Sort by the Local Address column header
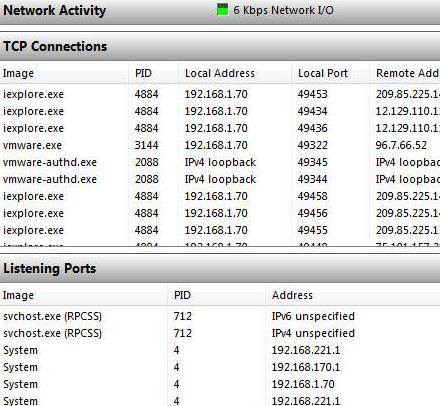Viewport: 440px width, 406px height. (x=235, y=73)
